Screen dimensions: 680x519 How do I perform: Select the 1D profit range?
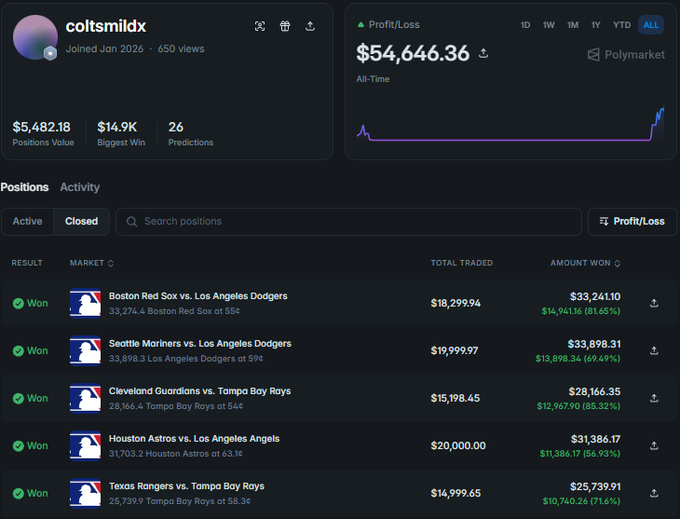[x=525, y=25]
